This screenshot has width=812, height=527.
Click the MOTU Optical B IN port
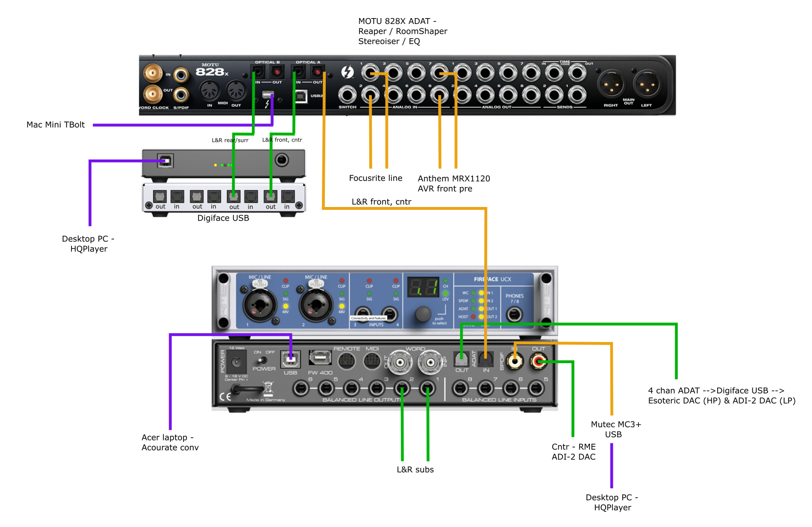(x=258, y=72)
